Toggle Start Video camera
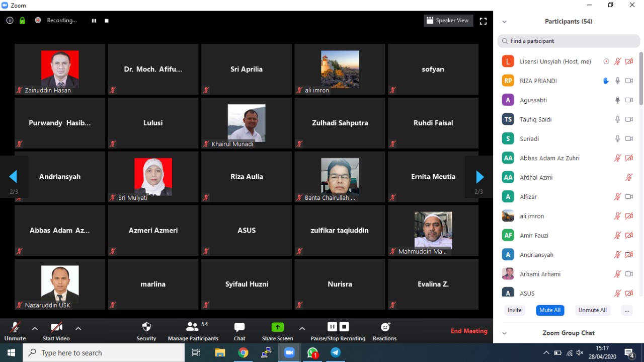This screenshot has height=362, width=644. click(x=56, y=327)
